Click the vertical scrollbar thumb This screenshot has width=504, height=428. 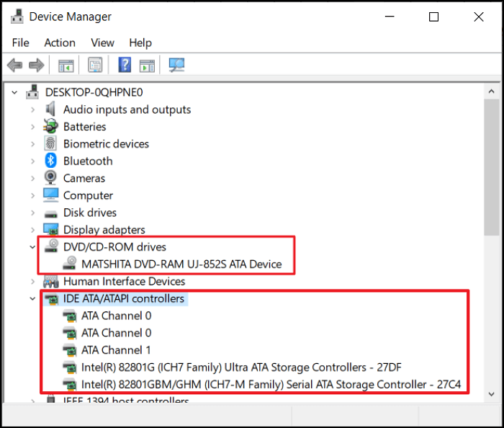(492, 167)
